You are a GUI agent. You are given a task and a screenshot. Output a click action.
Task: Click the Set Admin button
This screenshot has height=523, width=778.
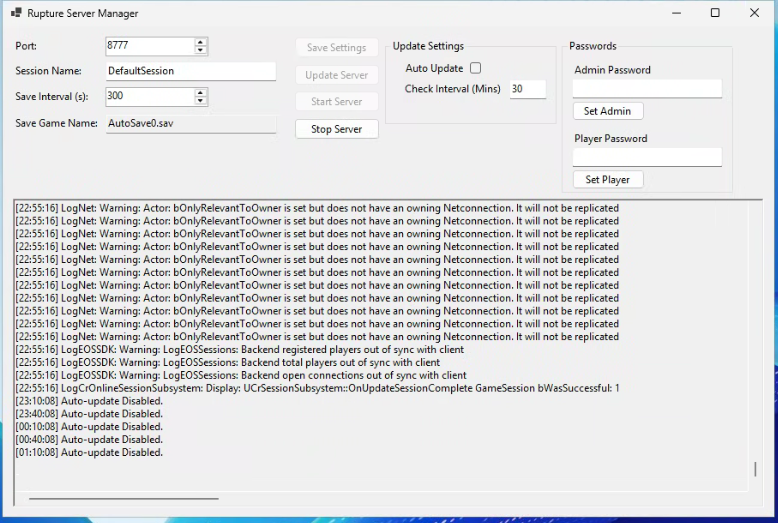[x=607, y=111]
